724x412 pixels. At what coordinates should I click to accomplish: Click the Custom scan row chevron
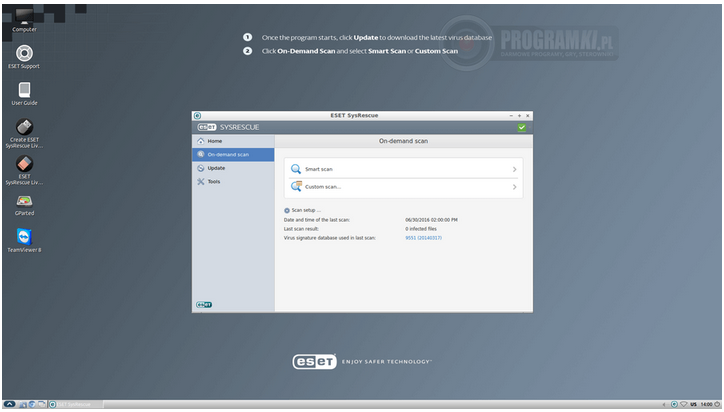pyautogui.click(x=514, y=187)
